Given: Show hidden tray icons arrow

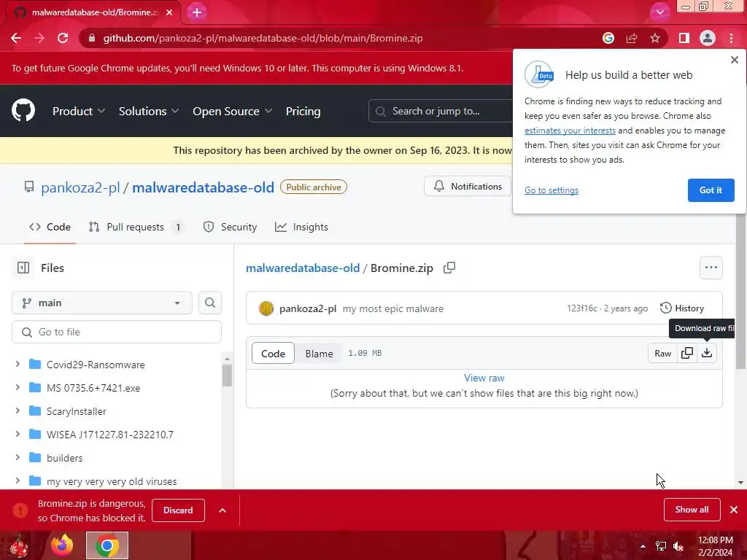Looking at the screenshot, I should pyautogui.click(x=643, y=546).
